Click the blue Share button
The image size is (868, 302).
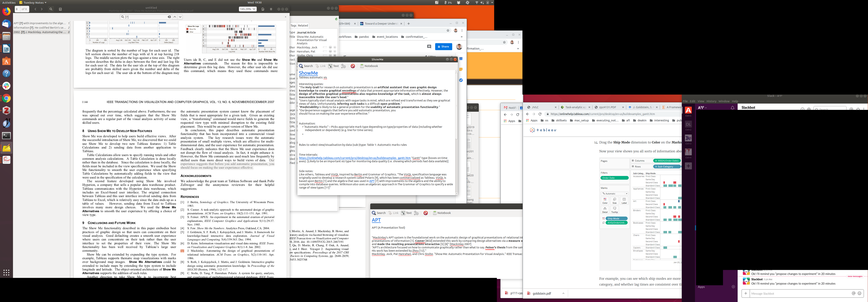[x=443, y=46]
